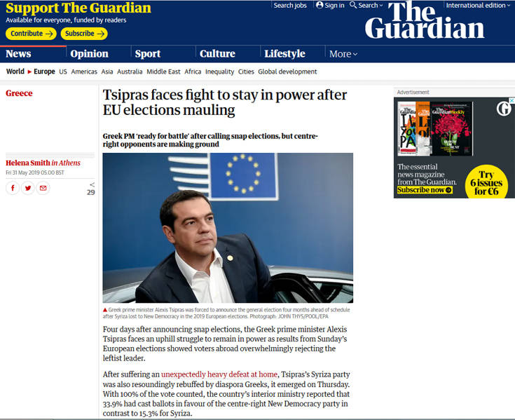This screenshot has height=420, width=515.
Task: Close ad via AdChoices corner icon
Action: coord(511,100)
